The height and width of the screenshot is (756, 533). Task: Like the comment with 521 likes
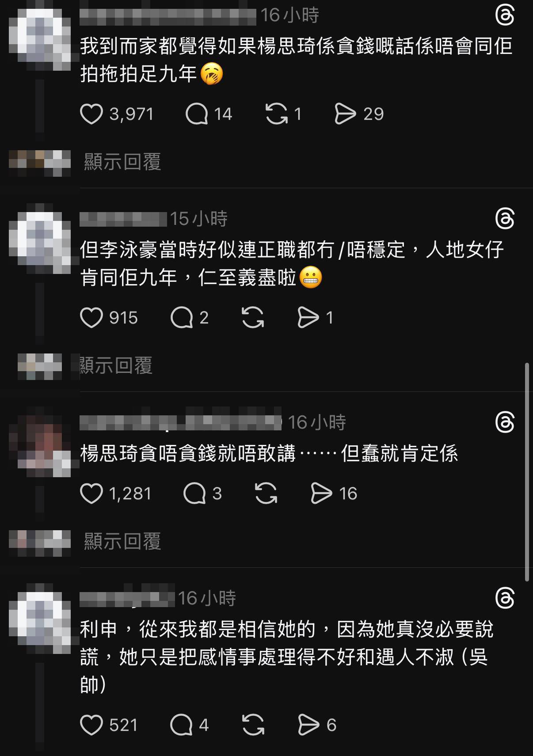click(x=91, y=725)
